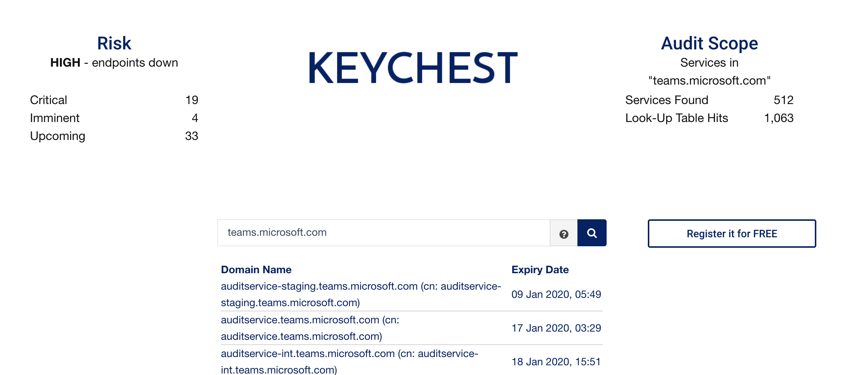The image size is (868, 375).
Task: Select expiry date 09 Jan 2020, 05:49
Action: [x=556, y=294]
